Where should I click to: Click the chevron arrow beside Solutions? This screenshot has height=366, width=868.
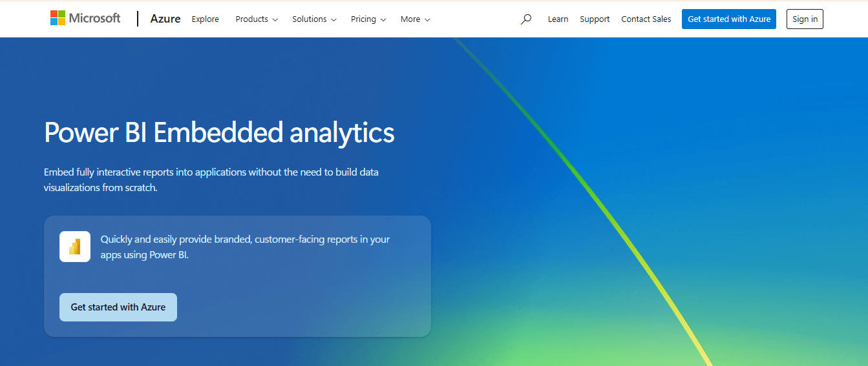coord(334,20)
